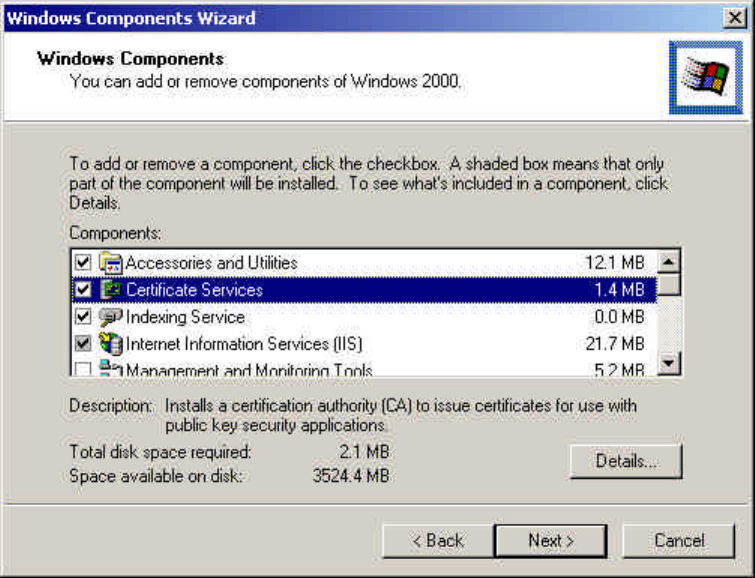Select the Certificate Services list entry

click(364, 290)
